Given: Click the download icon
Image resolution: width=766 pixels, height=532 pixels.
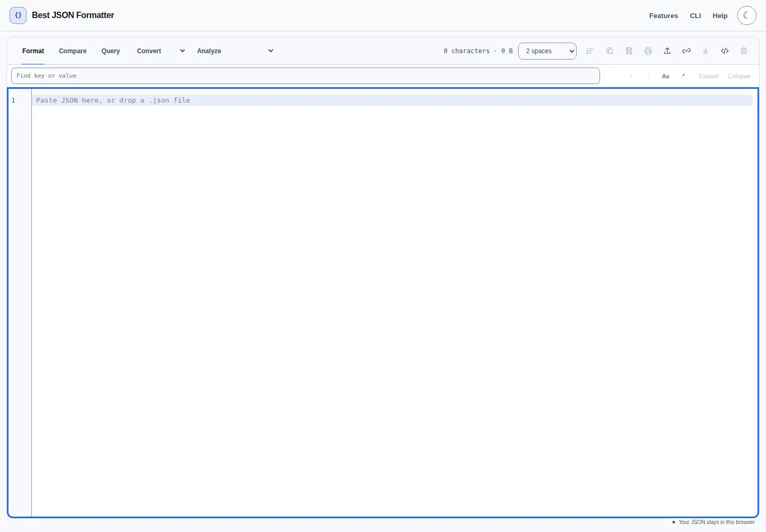Looking at the screenshot, I should click(x=705, y=51).
